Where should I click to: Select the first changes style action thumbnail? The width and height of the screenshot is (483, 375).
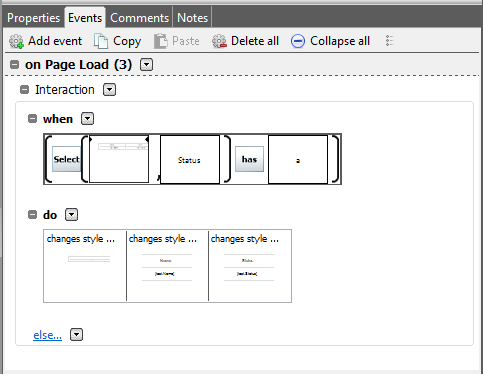tap(85, 265)
